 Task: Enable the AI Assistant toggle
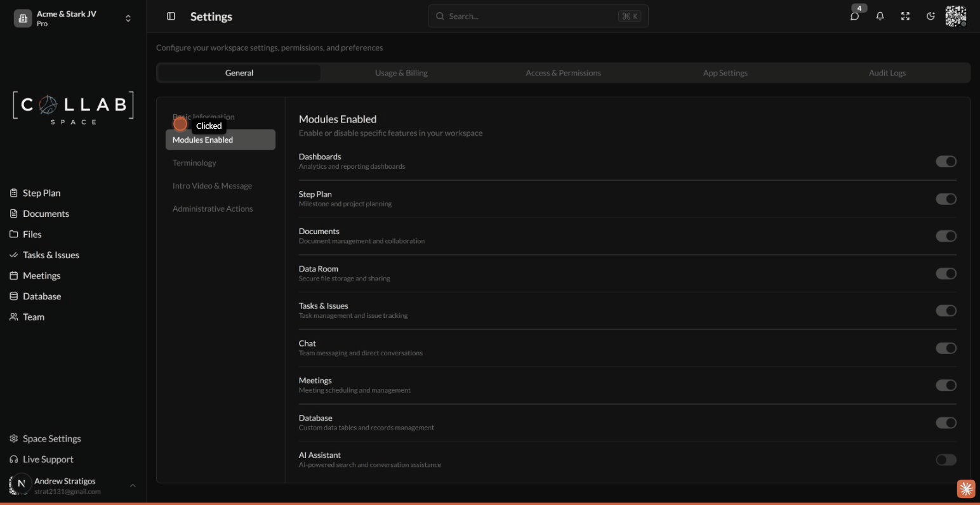(946, 459)
